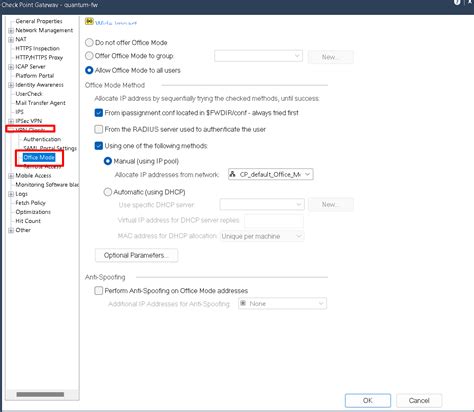Viewport: 474px width, 412px height.
Task: Open Optional Parameters dialog
Action: (x=136, y=255)
